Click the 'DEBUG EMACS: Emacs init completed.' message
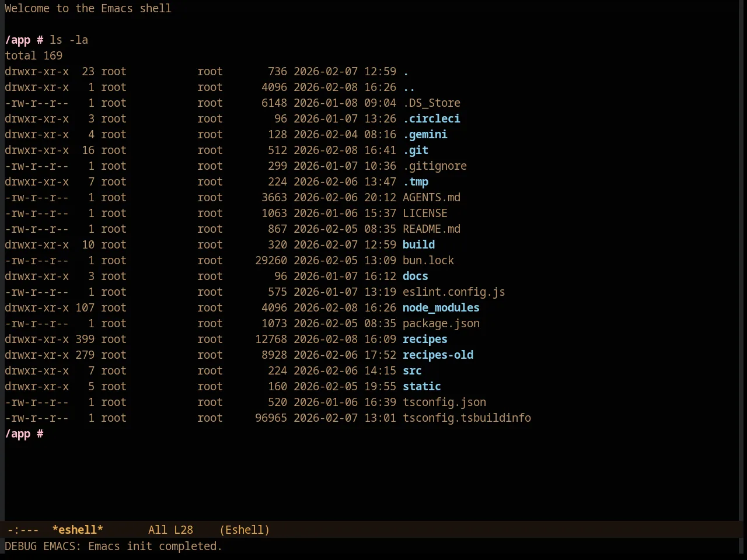Screen dimensions: 747x560 (113, 546)
